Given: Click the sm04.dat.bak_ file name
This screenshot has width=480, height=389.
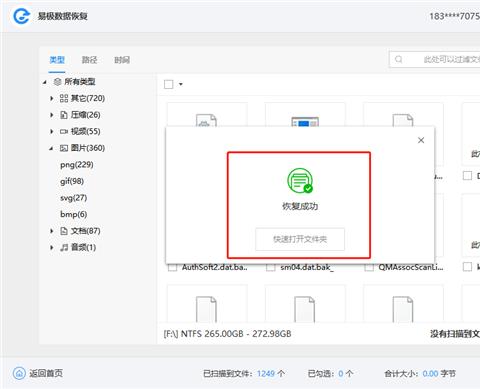Looking at the screenshot, I should pos(307,267).
